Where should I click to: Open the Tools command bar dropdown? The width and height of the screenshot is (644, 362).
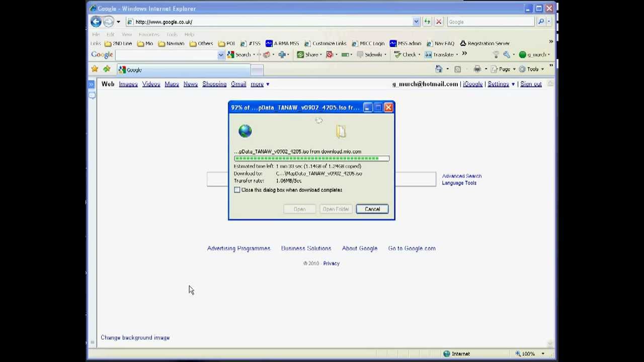tap(531, 69)
